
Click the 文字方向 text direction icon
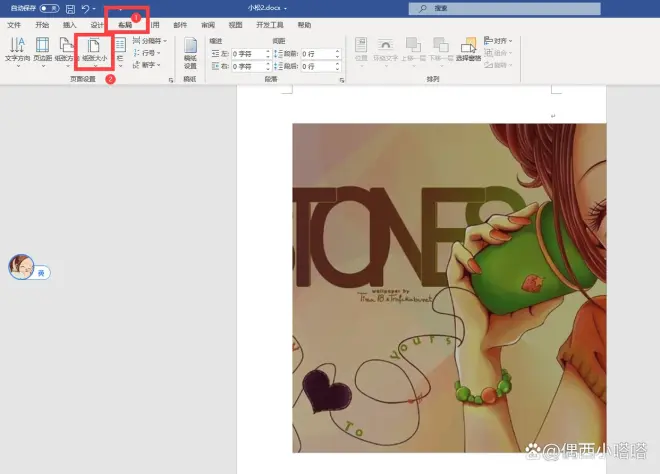[x=17, y=50]
